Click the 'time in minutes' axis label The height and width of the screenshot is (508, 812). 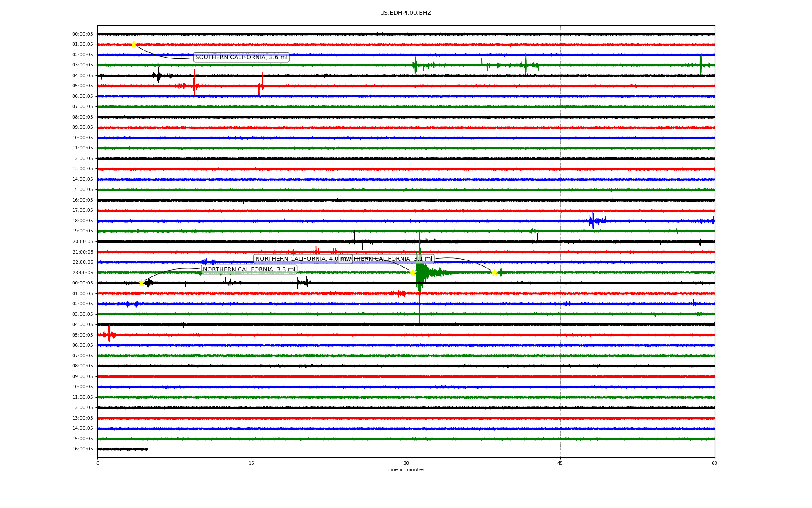coord(406,470)
